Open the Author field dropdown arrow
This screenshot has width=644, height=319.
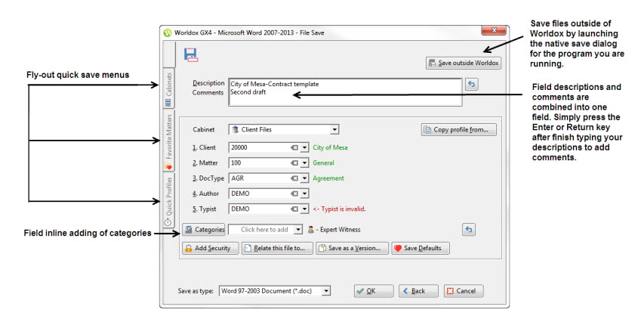click(x=304, y=194)
